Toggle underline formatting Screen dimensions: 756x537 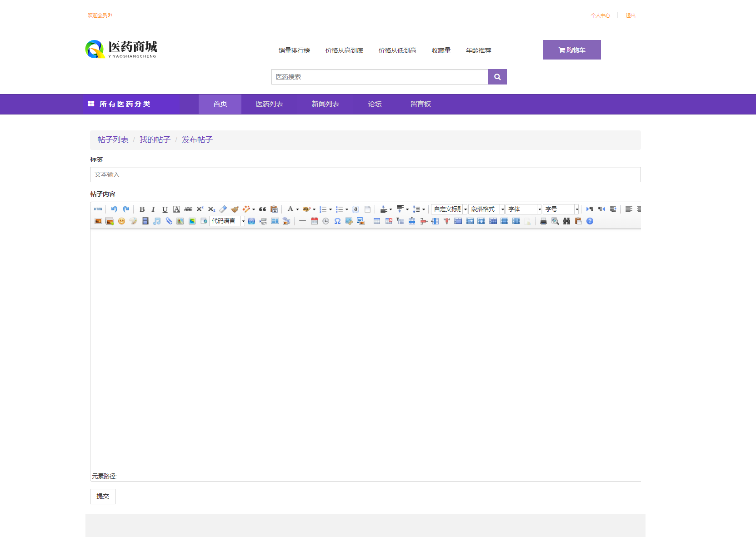(x=165, y=209)
